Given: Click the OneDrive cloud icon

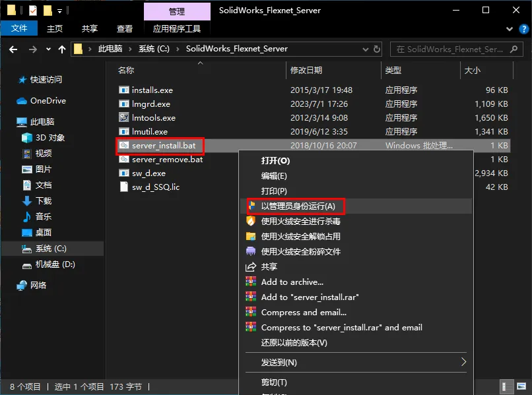Looking at the screenshot, I should point(22,101).
